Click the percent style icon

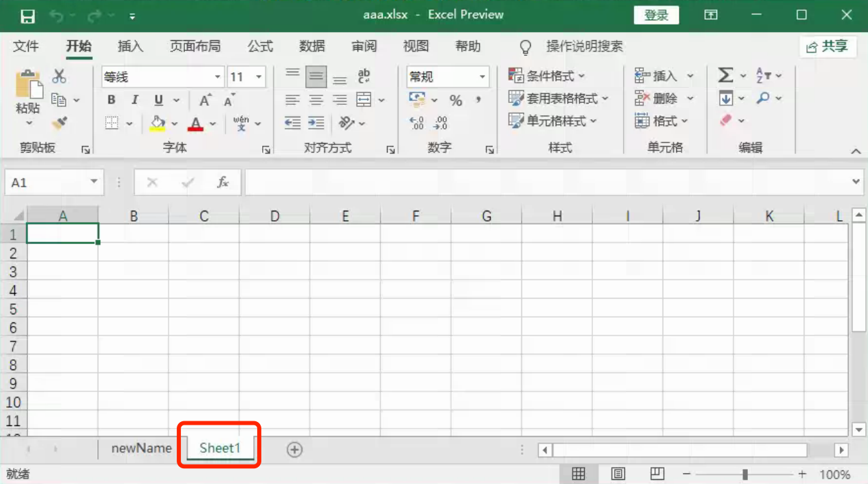pos(456,101)
